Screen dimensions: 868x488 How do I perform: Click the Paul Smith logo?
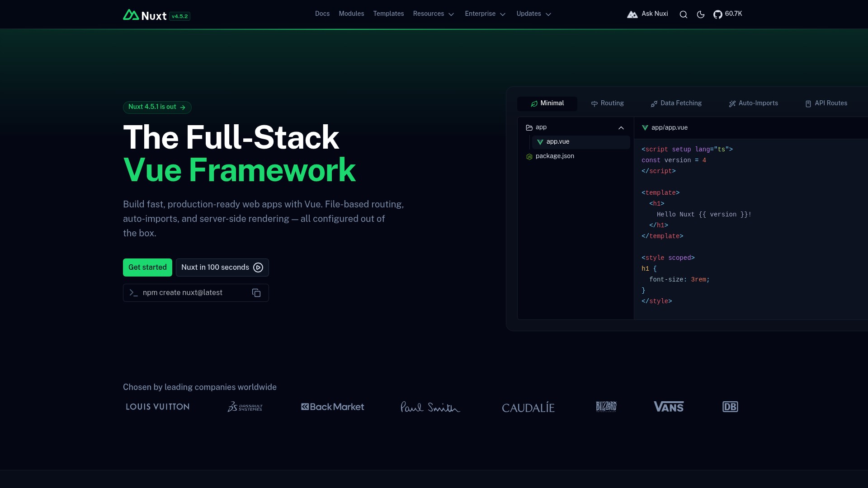tap(430, 407)
